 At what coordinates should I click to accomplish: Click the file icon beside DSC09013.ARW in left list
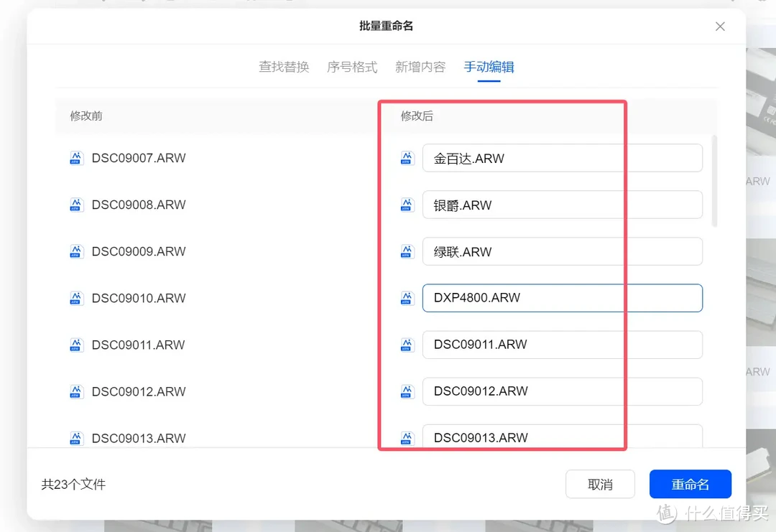pos(76,438)
